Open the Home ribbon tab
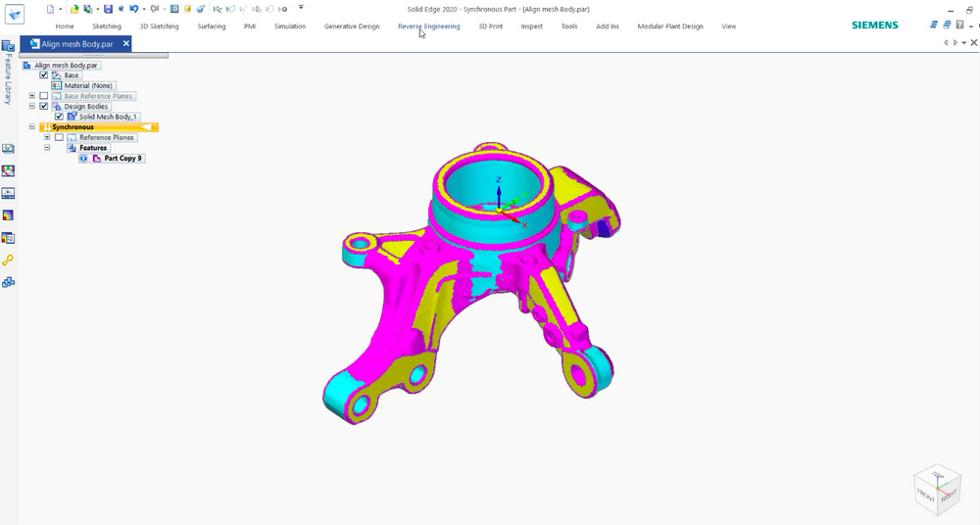Viewport: 980px width, 525px height. (x=65, y=26)
